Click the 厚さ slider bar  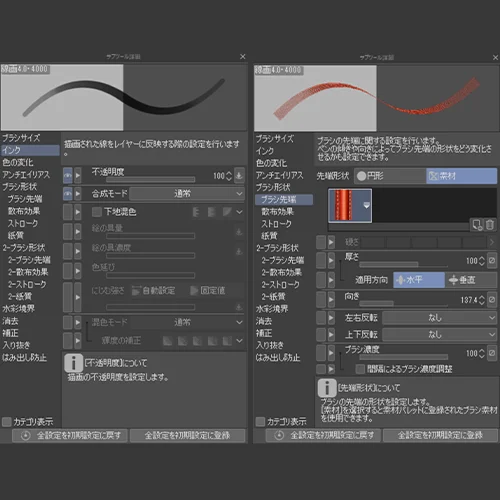click(x=403, y=265)
